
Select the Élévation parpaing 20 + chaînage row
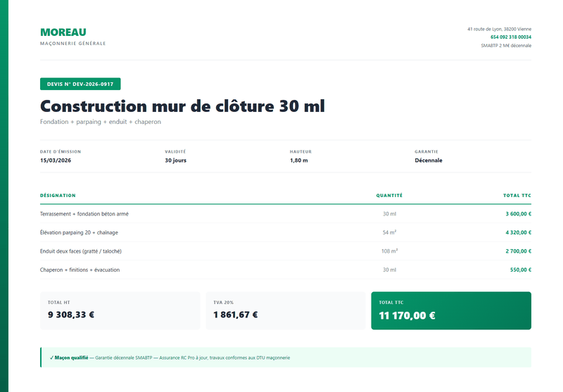click(286, 233)
